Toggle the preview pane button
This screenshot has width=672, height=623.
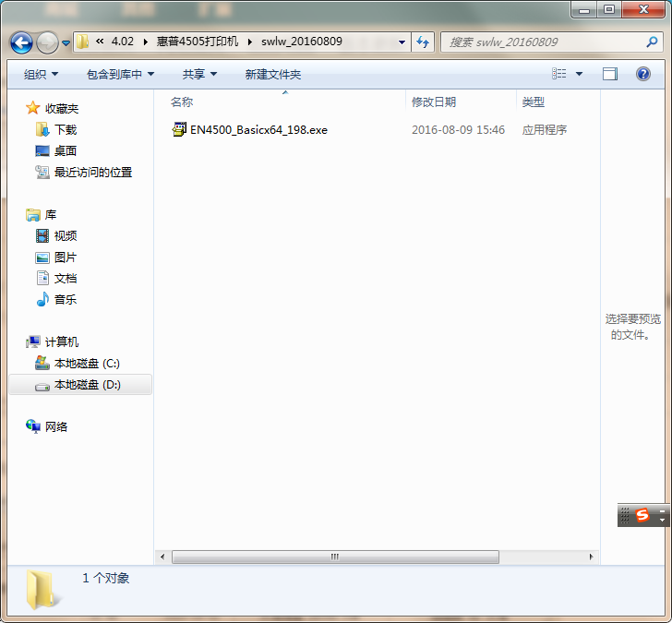click(610, 74)
